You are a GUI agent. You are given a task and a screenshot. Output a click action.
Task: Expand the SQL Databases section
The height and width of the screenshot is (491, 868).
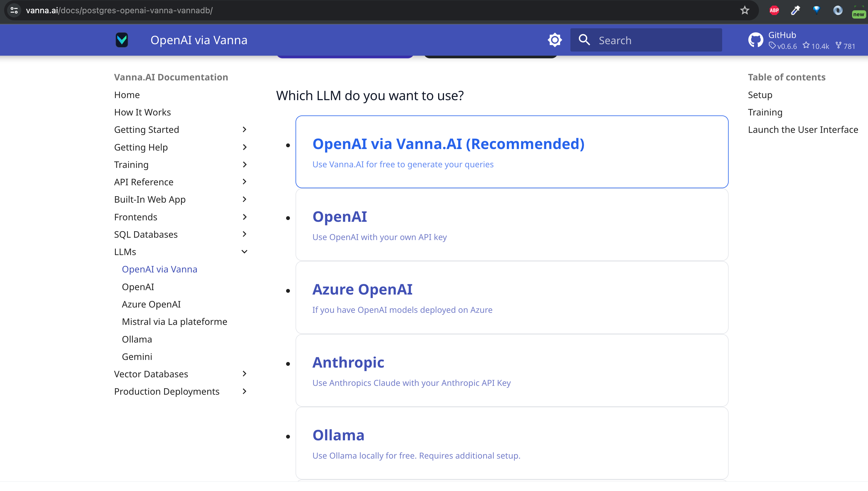(x=245, y=234)
